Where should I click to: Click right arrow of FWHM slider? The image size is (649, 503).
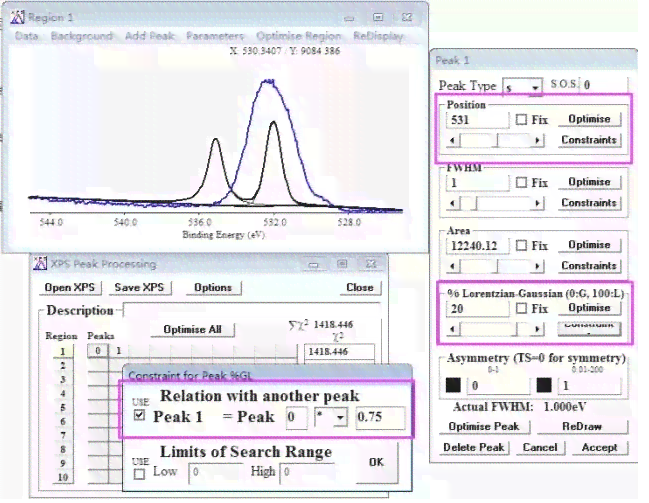pyautogui.click(x=537, y=203)
